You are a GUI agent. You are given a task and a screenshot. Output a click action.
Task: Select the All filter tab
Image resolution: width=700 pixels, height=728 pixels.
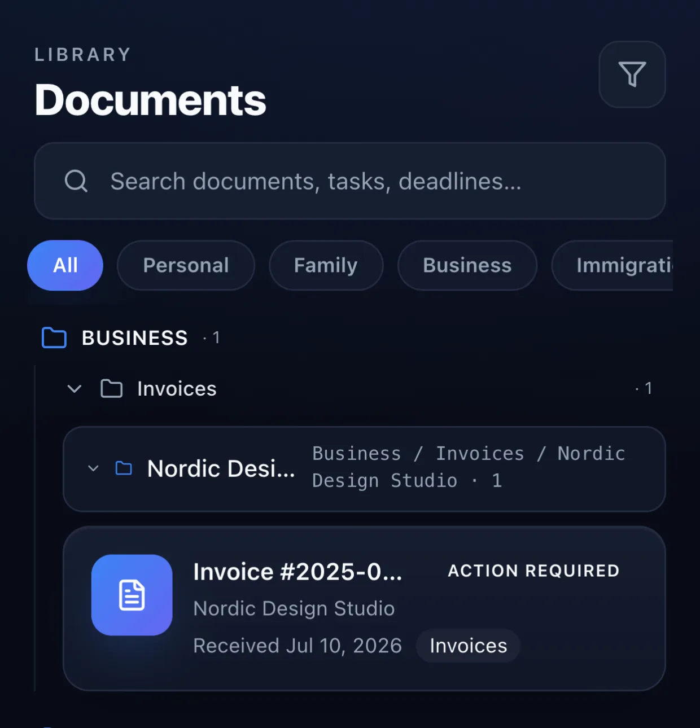point(65,265)
